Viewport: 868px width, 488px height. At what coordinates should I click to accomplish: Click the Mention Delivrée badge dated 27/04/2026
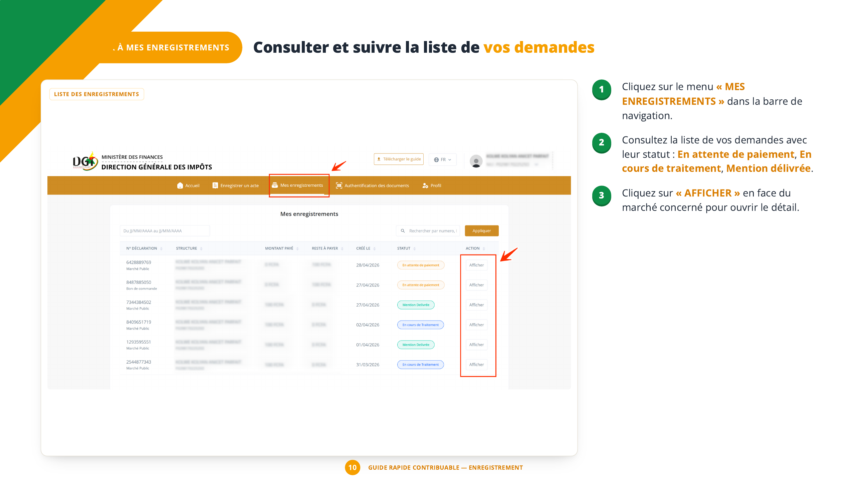(x=416, y=305)
